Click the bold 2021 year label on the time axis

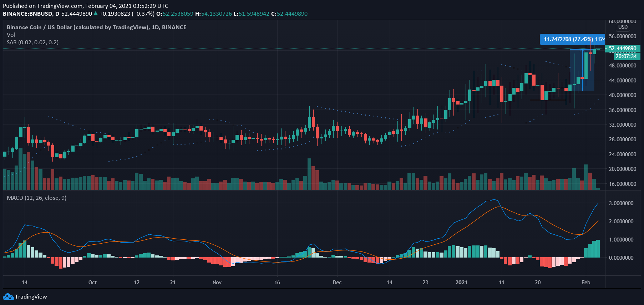[x=462, y=283]
